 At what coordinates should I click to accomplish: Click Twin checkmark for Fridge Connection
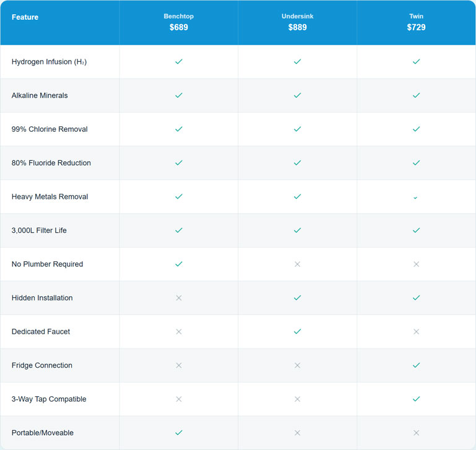click(416, 365)
